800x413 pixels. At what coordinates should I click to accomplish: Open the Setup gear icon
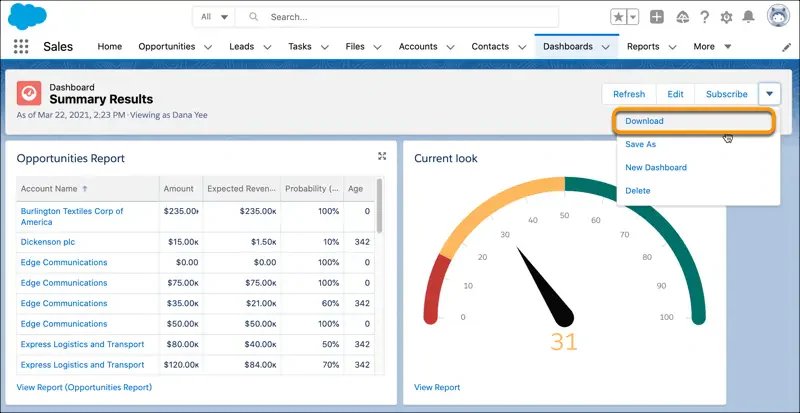726,17
